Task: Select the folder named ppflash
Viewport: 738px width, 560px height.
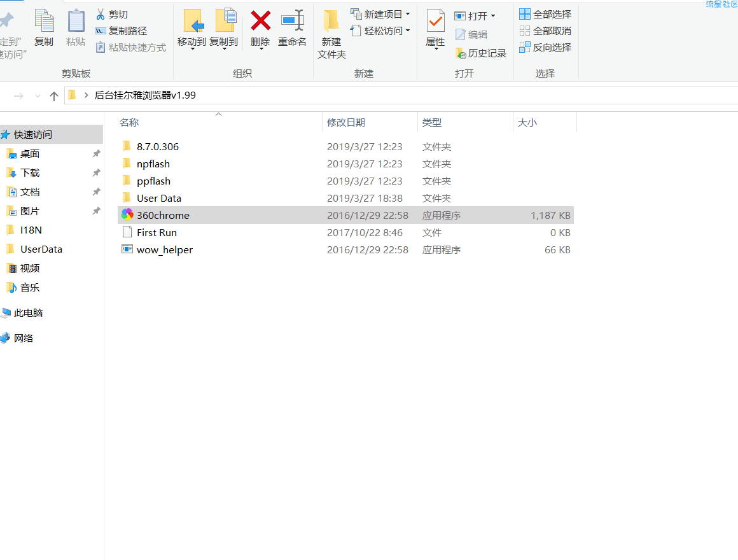Action: point(153,181)
